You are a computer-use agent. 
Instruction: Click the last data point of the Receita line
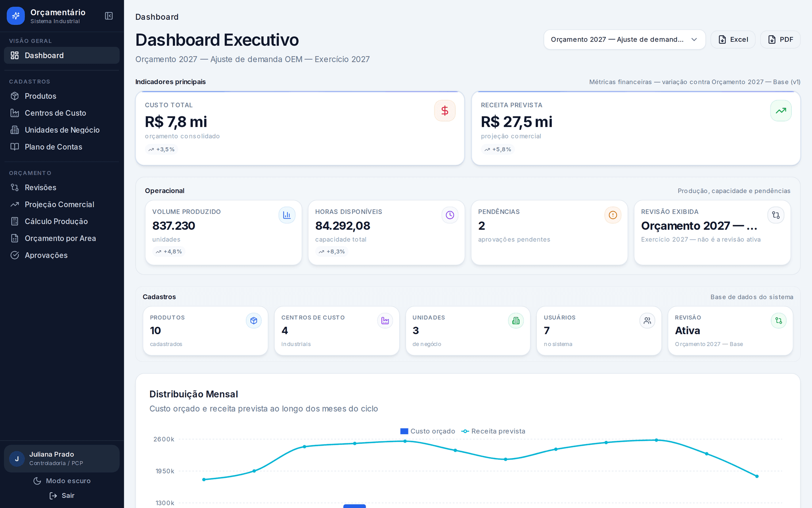pos(757,476)
